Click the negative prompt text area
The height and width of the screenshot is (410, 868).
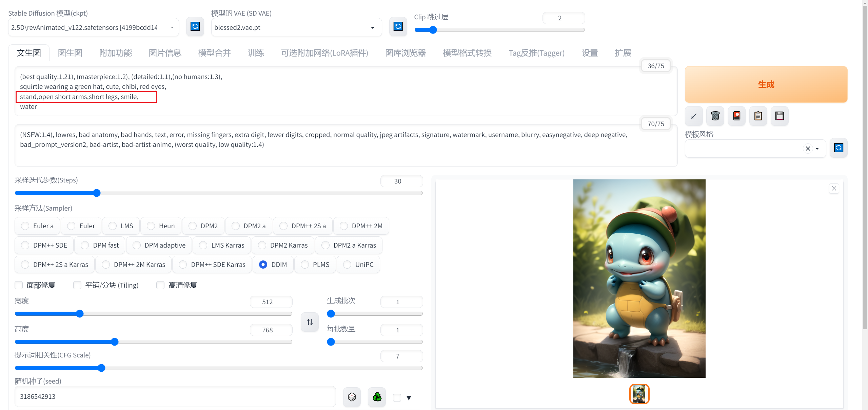pos(346,146)
